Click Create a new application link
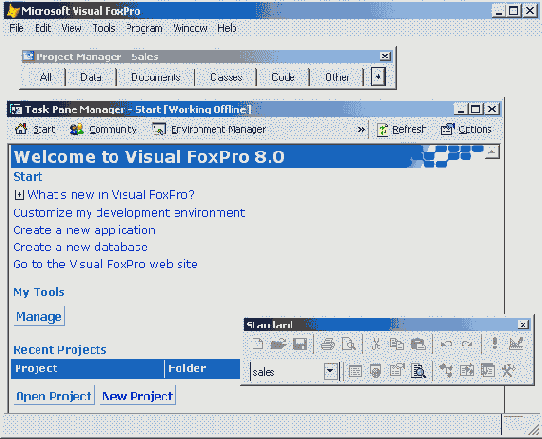This screenshot has width=542, height=439. click(x=85, y=230)
